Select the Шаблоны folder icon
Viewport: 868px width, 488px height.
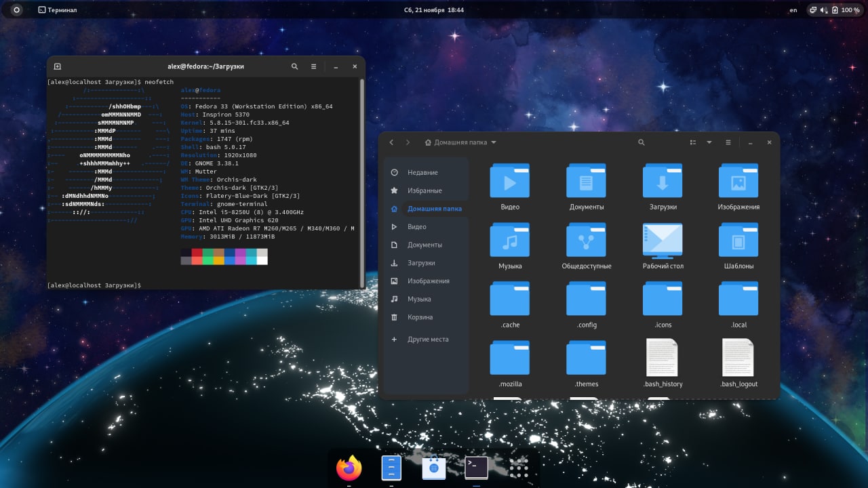point(738,240)
